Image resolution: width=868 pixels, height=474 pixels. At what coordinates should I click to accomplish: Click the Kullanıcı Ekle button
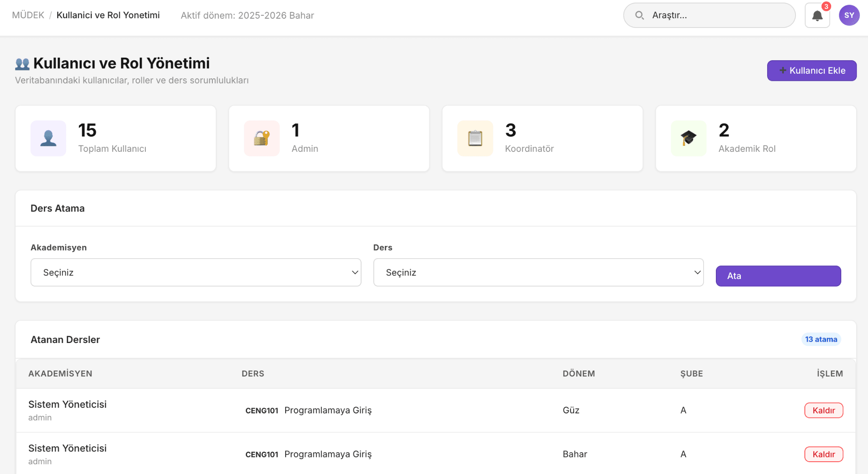click(812, 70)
